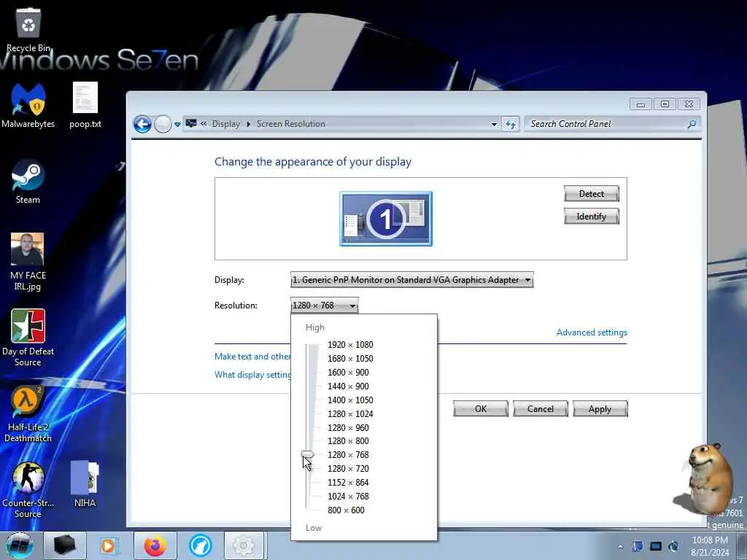Click the OK button
The width and height of the screenshot is (747, 560).
[481, 408]
